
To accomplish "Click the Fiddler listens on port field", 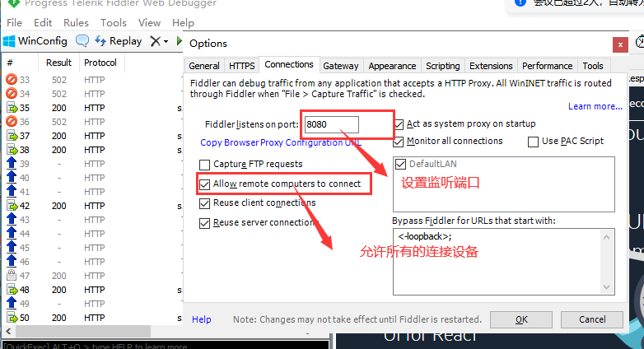I will coord(331,124).
